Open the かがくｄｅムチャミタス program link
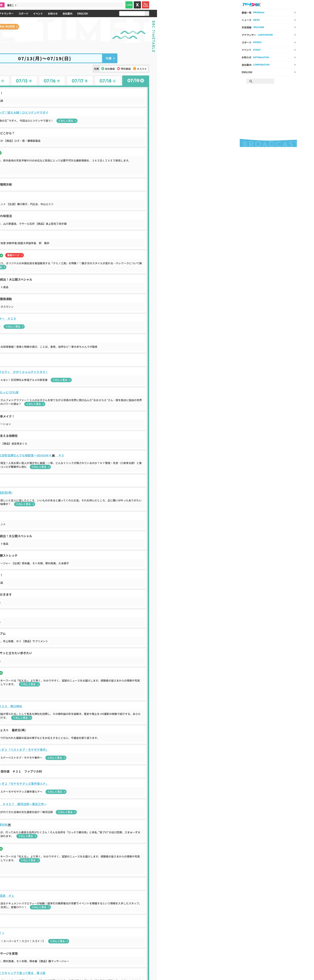The width and height of the screenshot is (314, 980). click(24, 372)
